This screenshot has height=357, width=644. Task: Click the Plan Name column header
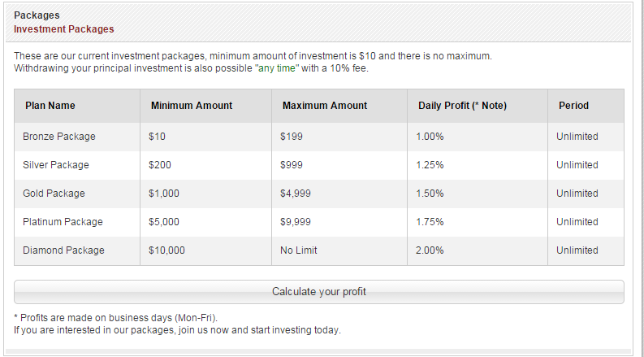[x=50, y=106]
